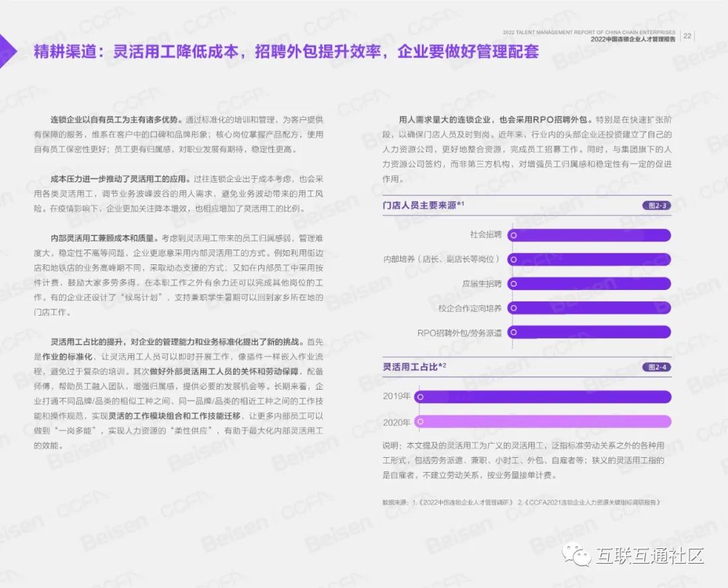Click the 校企合作定向培养 bar
Screen dimensions: 728x588
pyautogui.click(x=589, y=307)
